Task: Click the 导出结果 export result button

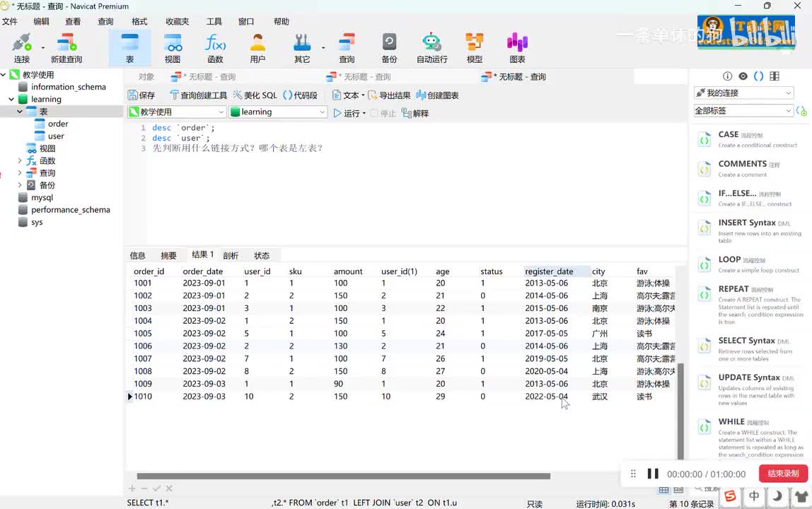Action: 389,95
